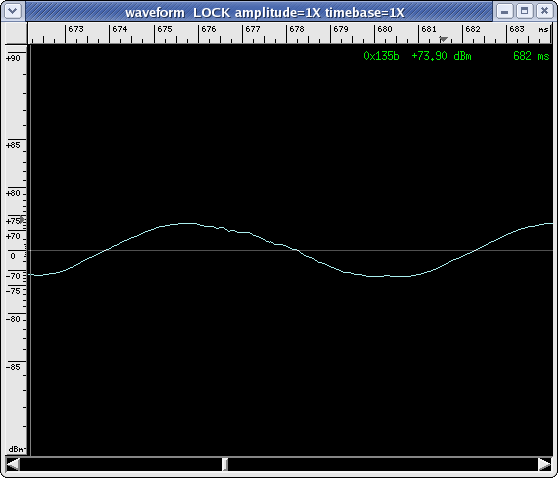
Task: Click the 0 level amplitude label
Action: pos(13,256)
